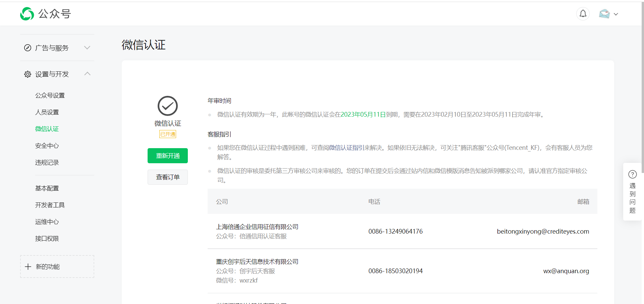This screenshot has width=644, height=304.
Task: Click the account avatar envelope icon
Action: pos(604,14)
